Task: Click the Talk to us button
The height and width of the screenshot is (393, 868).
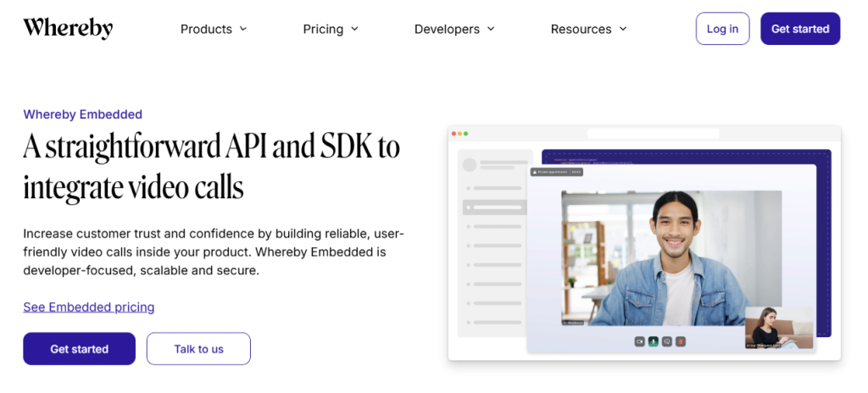Action: pos(198,349)
